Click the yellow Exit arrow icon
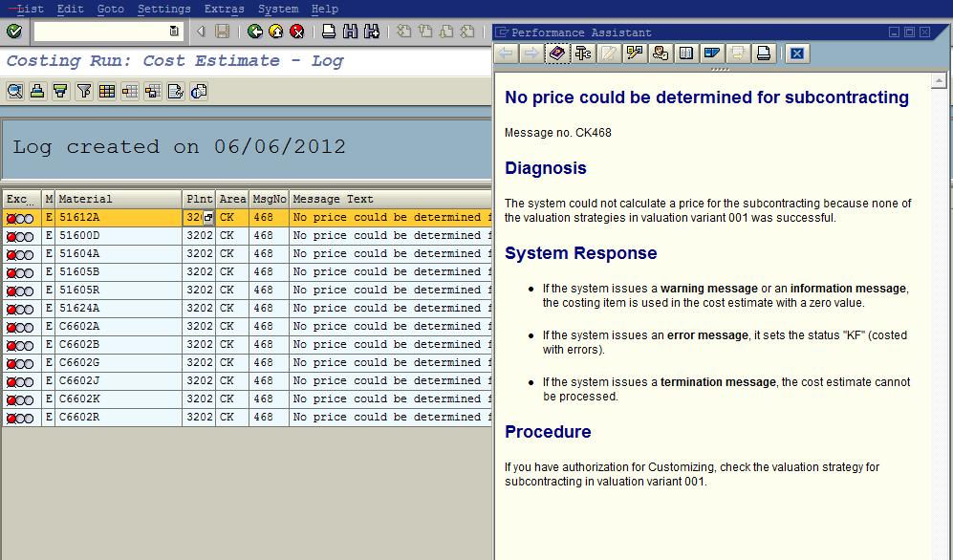Viewport: 953px width, 560px height. click(276, 31)
